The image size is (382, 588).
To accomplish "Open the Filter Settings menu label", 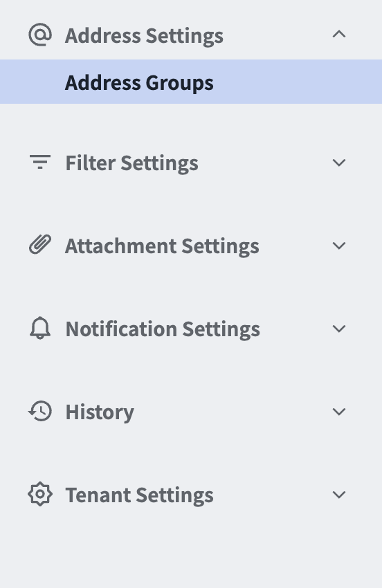I will (x=131, y=163).
